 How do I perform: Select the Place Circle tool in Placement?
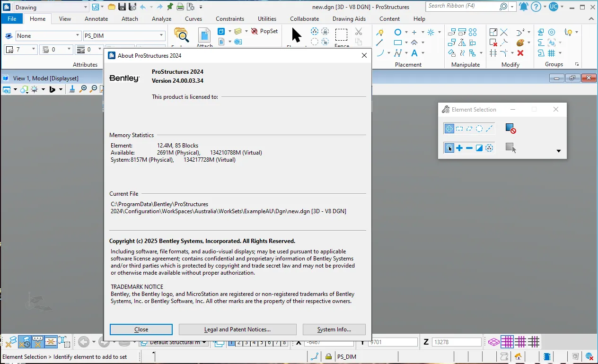tap(398, 32)
